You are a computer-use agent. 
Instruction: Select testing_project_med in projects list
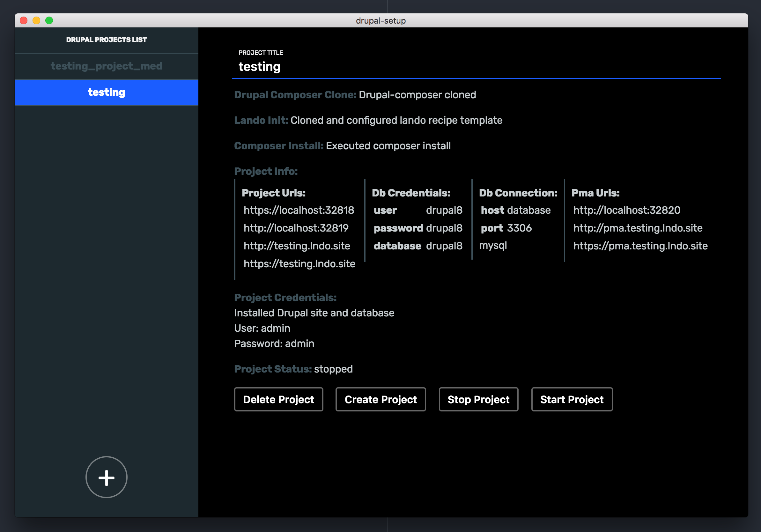click(x=107, y=66)
